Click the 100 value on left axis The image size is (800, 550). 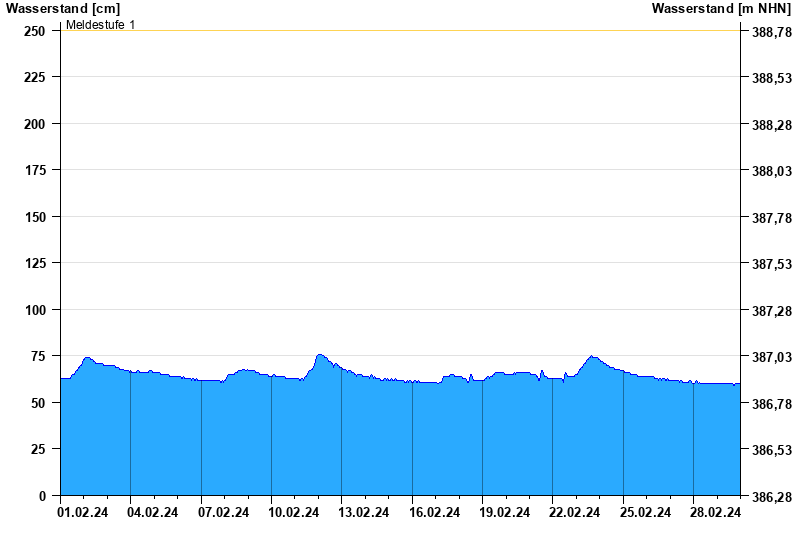35,310
